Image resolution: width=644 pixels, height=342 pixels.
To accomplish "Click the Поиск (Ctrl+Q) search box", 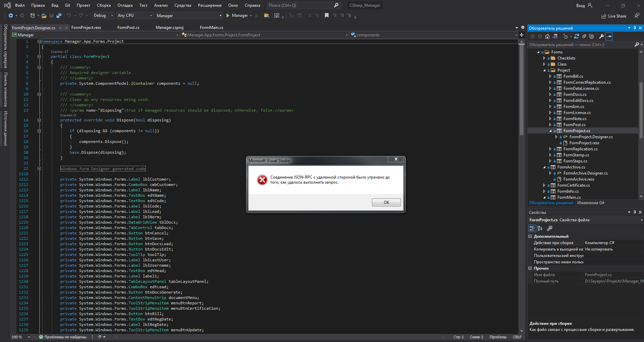I will point(300,5).
